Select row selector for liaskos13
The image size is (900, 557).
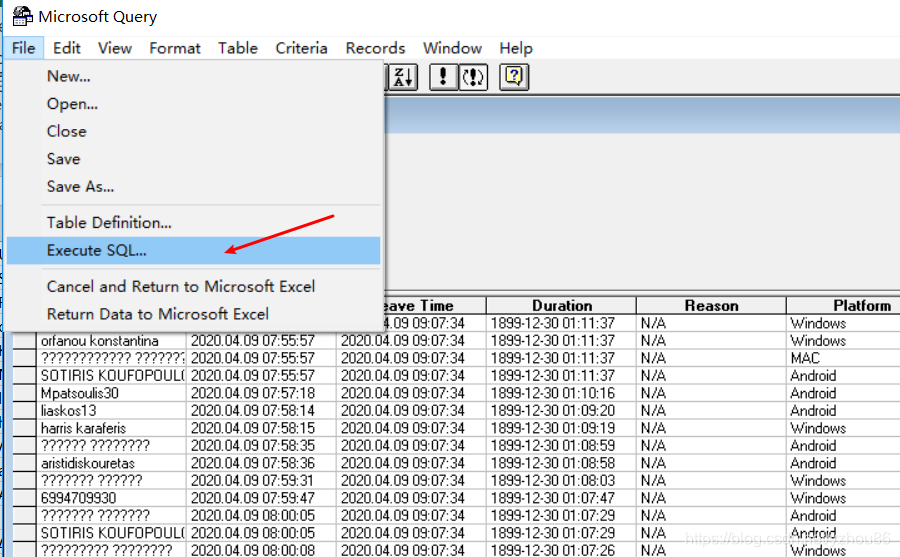24,411
